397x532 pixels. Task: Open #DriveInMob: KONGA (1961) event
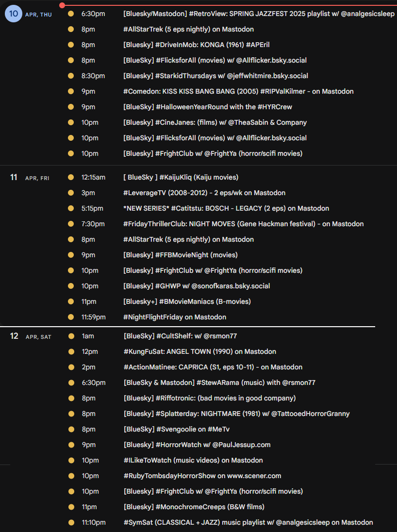point(197,45)
